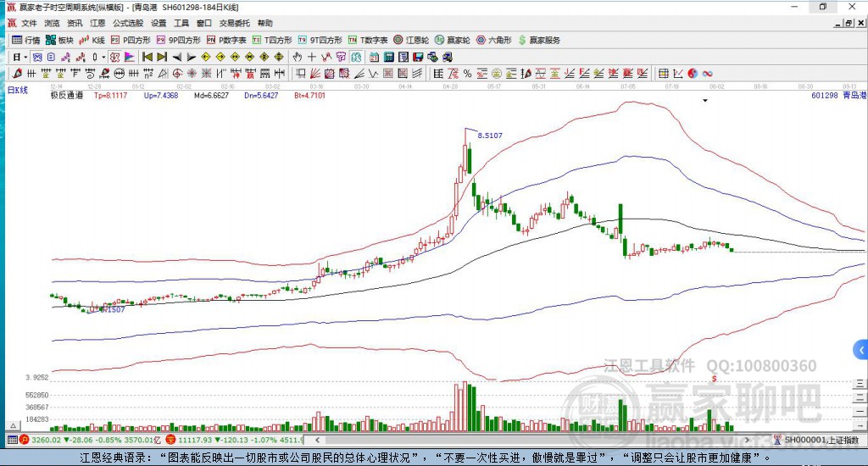Select the zigzag wave line tool
Screen dimensions: 868x466
tap(374, 74)
